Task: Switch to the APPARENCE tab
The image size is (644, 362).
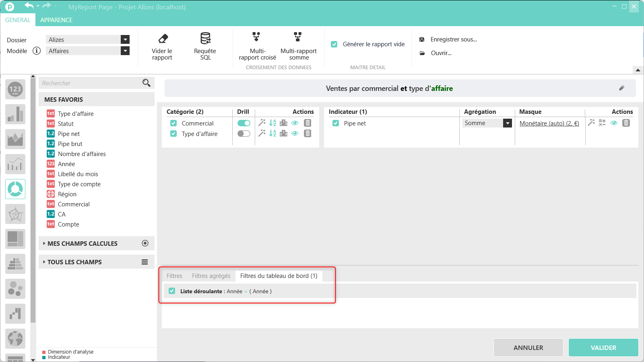Action: point(56,20)
